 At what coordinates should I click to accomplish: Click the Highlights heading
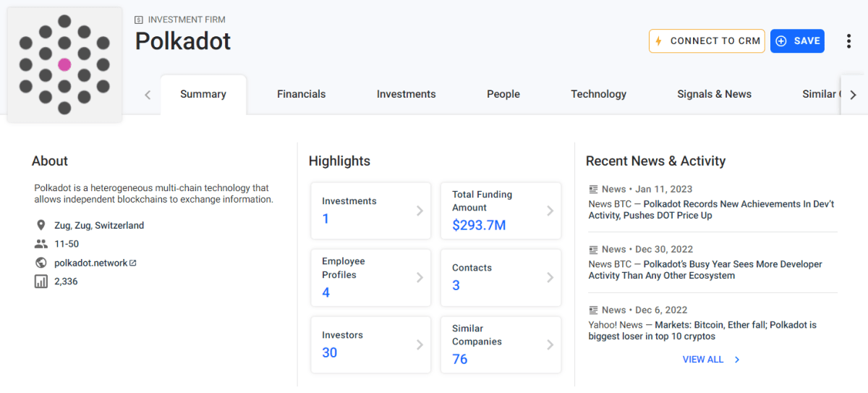coord(339,161)
